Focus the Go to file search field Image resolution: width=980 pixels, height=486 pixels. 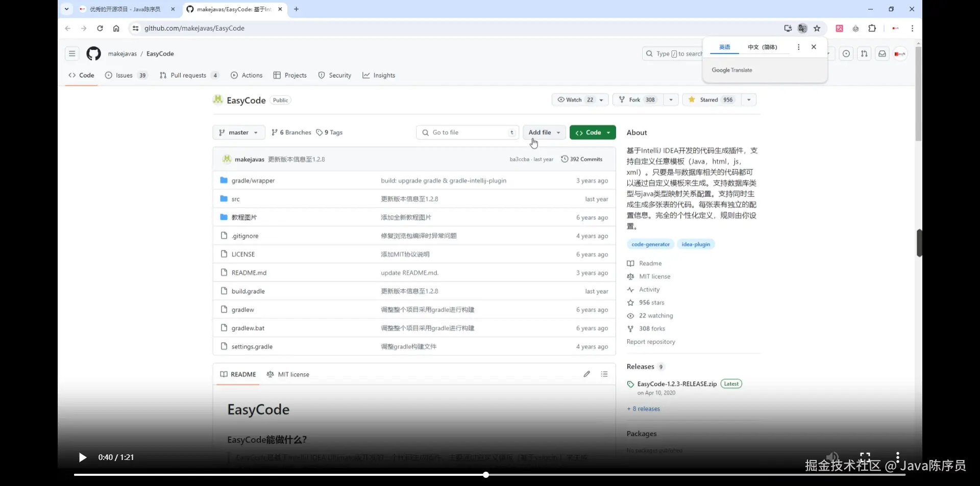[x=468, y=133]
